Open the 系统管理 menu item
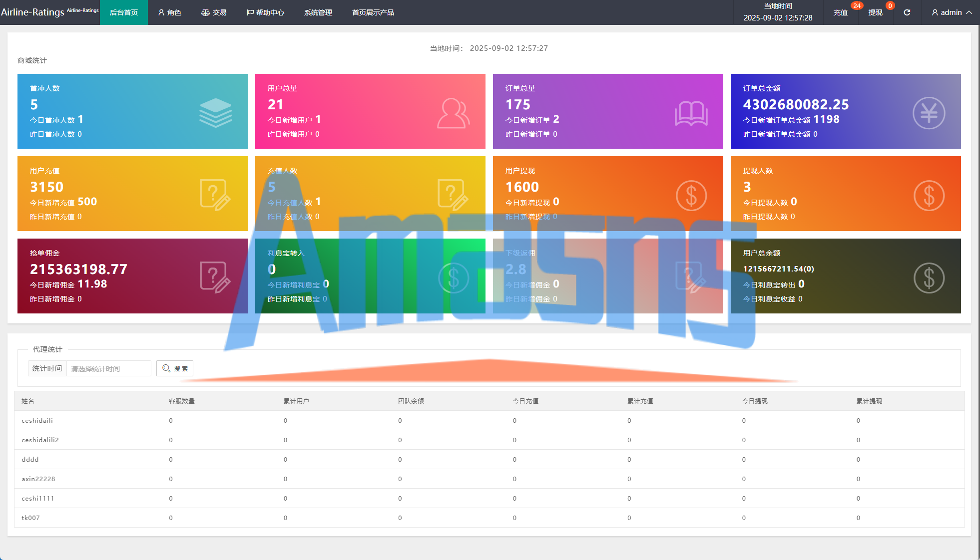Screen dimensions: 980x560 [318, 12]
